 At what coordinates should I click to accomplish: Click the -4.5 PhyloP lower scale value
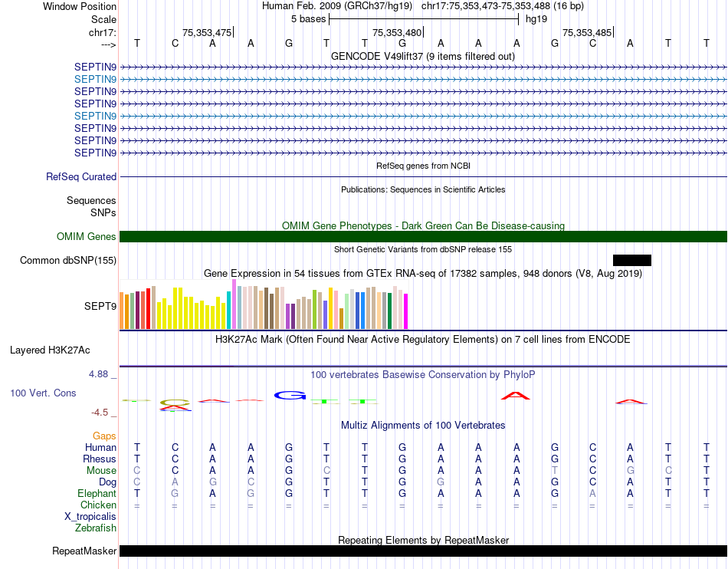100,413
